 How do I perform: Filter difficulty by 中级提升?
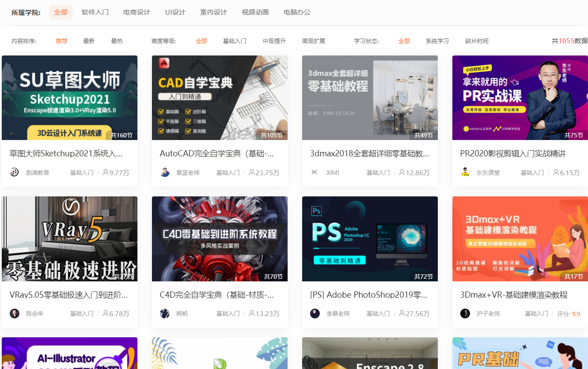(x=274, y=41)
